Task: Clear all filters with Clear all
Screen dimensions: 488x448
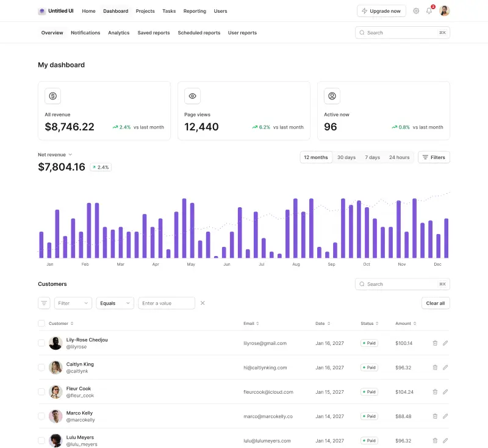Action: pos(435,303)
